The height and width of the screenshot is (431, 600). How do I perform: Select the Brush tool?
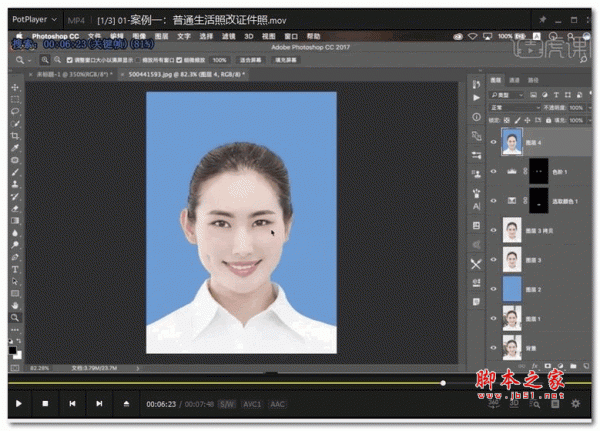coord(15,172)
